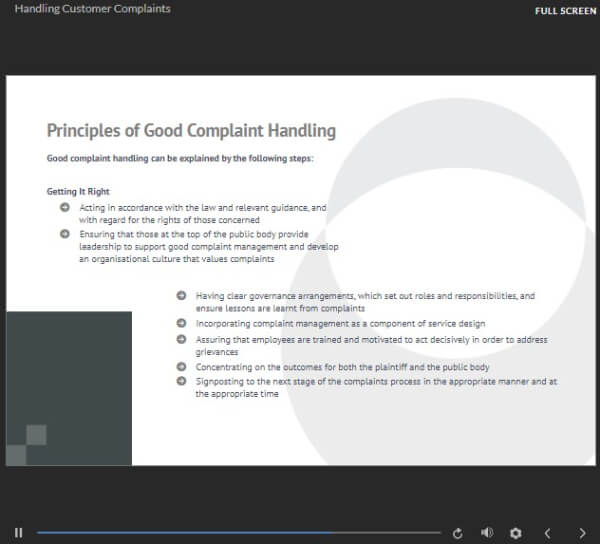Click the replay slide icon

tap(458, 533)
